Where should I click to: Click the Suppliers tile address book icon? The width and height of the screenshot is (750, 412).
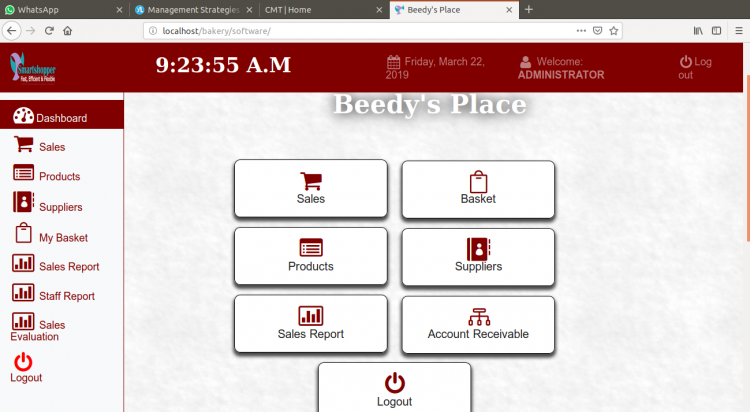(x=478, y=249)
